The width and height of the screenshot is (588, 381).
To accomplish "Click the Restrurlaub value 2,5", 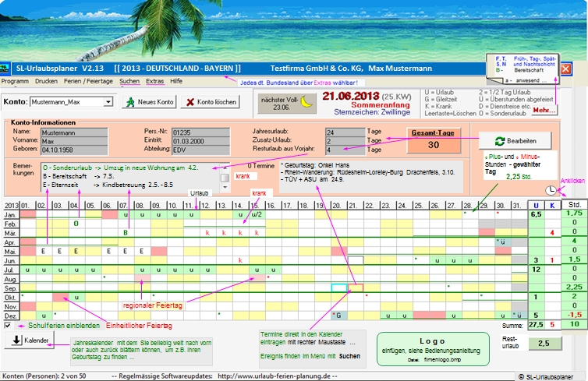I will pyautogui.click(x=544, y=343).
